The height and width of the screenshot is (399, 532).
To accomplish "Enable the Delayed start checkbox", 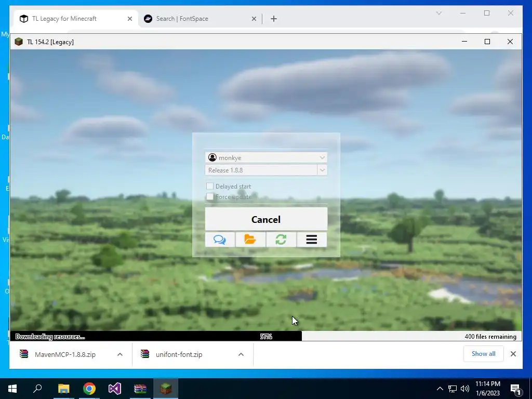I will (x=210, y=186).
